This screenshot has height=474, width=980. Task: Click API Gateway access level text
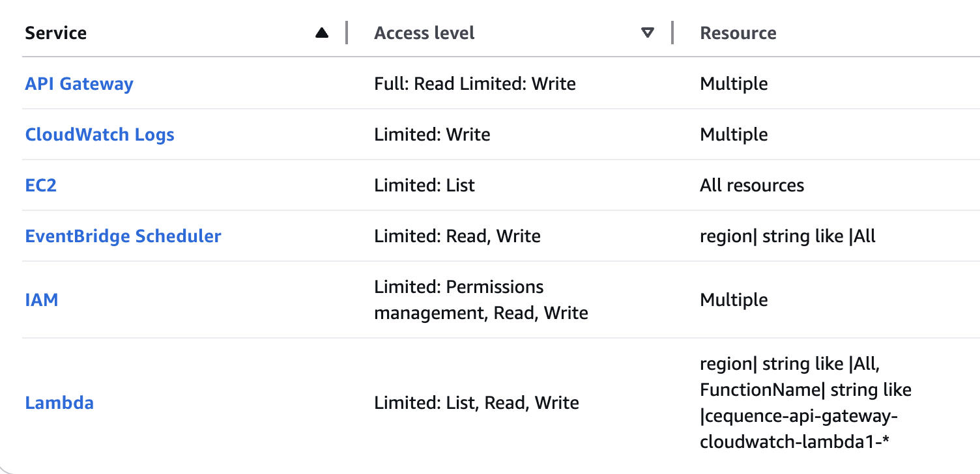tap(475, 84)
